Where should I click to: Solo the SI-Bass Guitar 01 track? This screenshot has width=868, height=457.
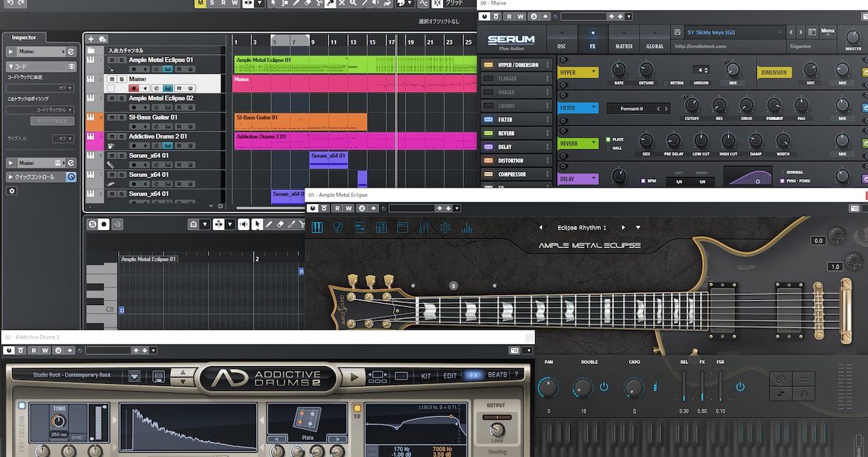[x=121, y=117]
